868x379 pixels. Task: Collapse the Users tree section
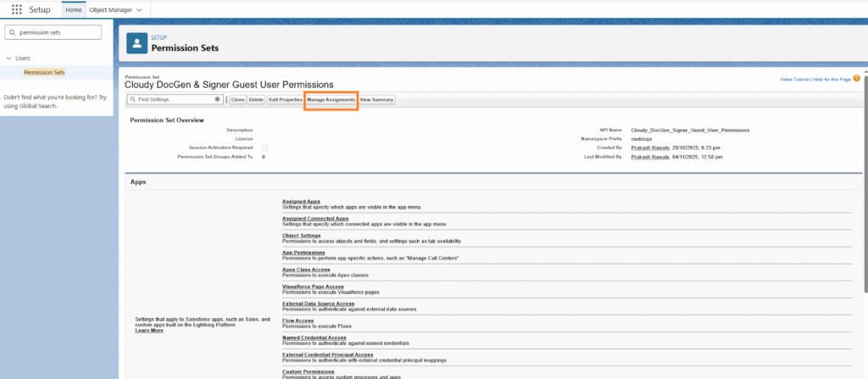(x=8, y=59)
